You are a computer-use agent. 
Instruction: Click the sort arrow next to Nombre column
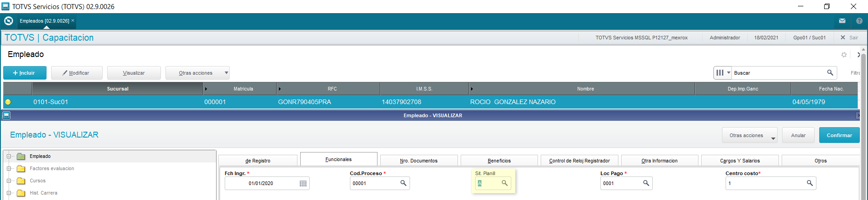coord(472,89)
